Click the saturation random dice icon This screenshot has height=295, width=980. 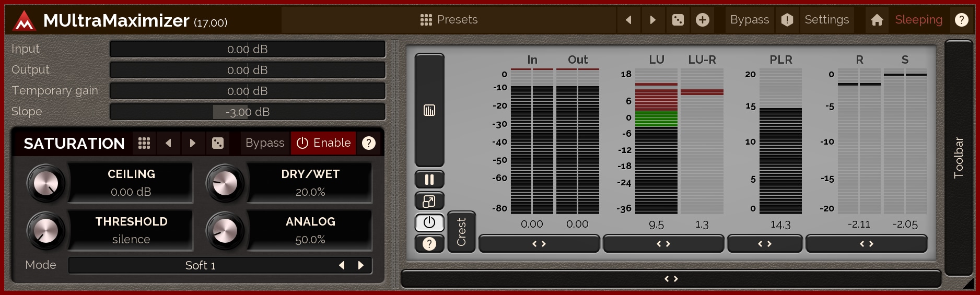[218, 143]
